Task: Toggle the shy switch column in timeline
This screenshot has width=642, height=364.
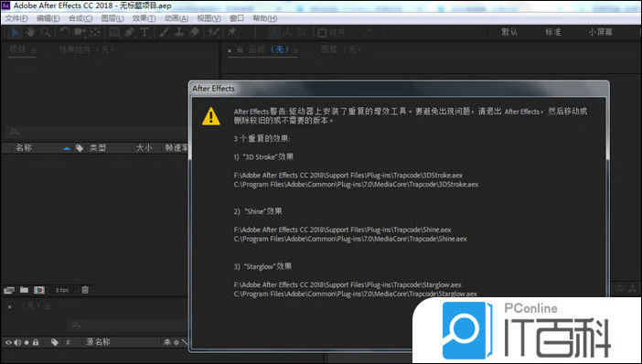Action: coord(166,342)
